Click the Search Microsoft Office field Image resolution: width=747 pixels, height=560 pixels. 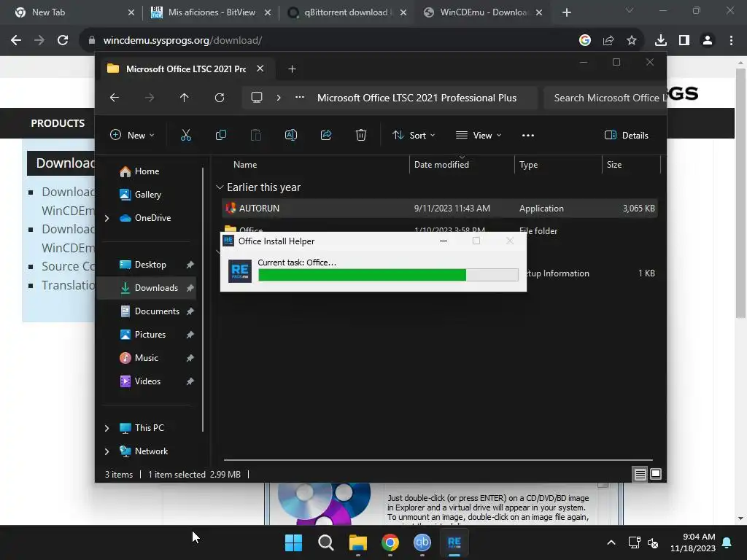click(x=605, y=98)
